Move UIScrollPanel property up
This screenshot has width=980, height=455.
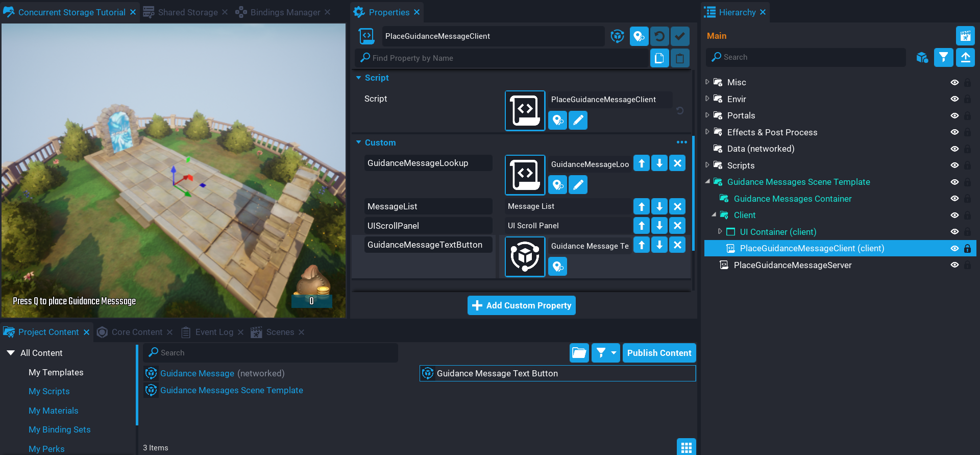tap(642, 226)
